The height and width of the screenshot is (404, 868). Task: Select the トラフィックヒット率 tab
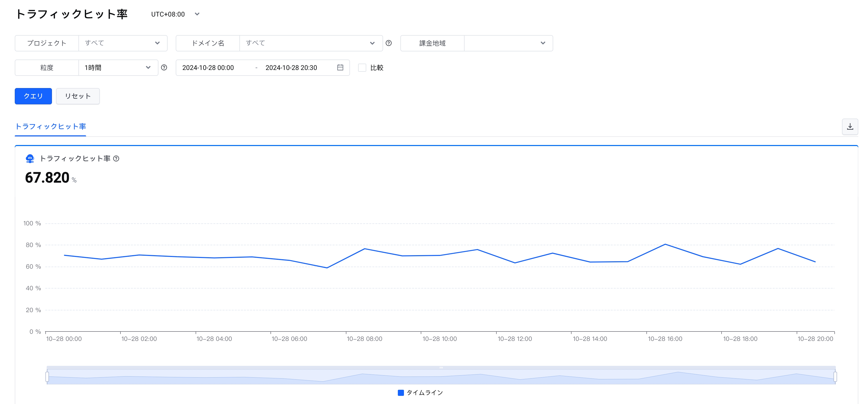point(50,127)
